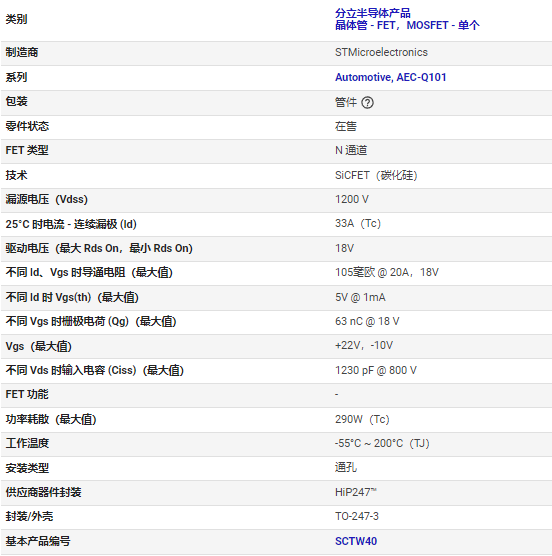Open the Automotive, AEC-Q101 series link

point(390,77)
